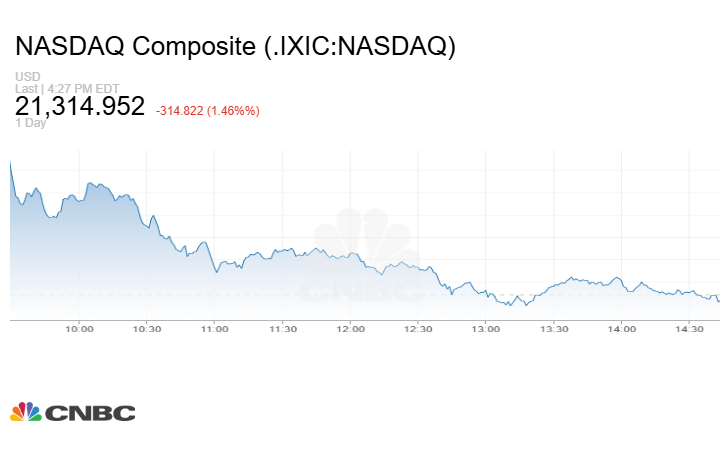Click the USD currency label
Screen dimensions: 720x450
tap(27, 77)
